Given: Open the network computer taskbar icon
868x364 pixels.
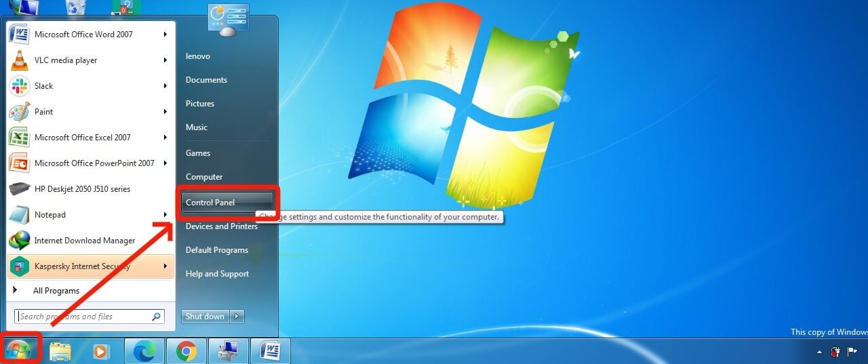Looking at the screenshot, I should coord(229,351).
